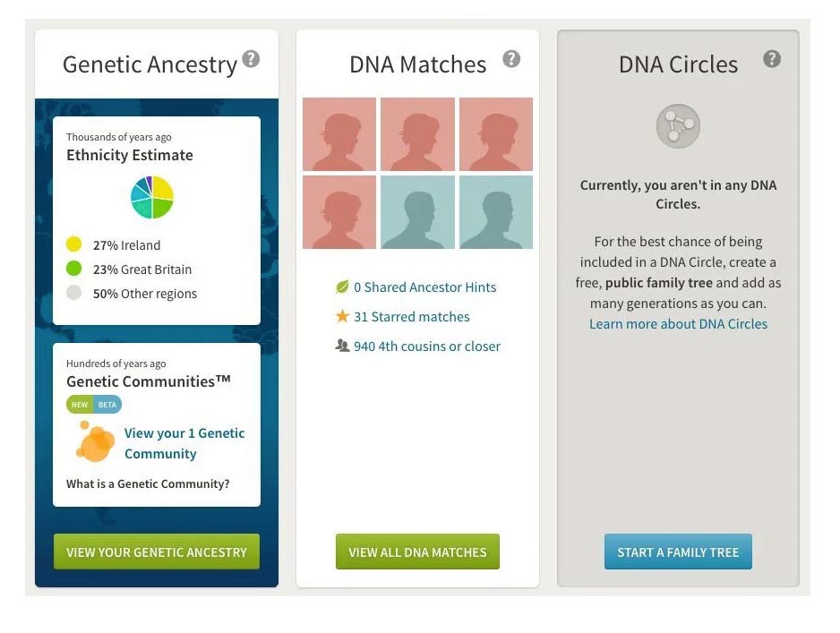Click the orange star Starred matches icon
Image resolution: width=840 pixels, height=633 pixels.
click(x=342, y=316)
